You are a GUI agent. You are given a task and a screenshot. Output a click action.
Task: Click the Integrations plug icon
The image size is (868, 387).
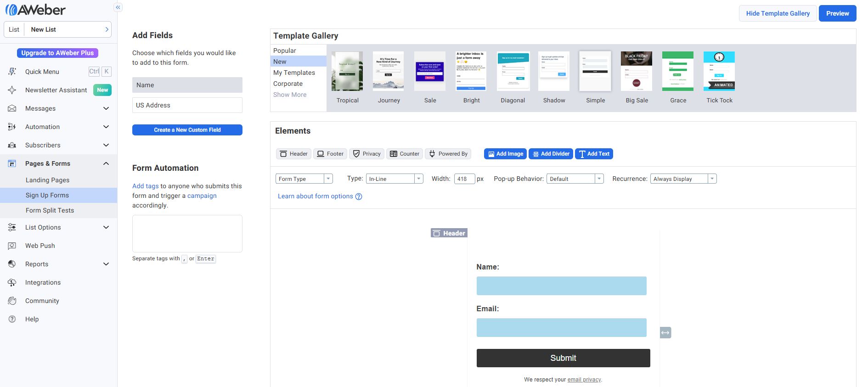click(x=12, y=282)
